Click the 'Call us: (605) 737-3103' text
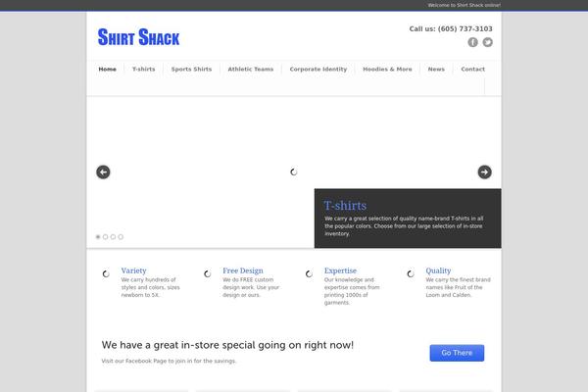Image resolution: width=588 pixels, height=392 pixels. [x=451, y=28]
